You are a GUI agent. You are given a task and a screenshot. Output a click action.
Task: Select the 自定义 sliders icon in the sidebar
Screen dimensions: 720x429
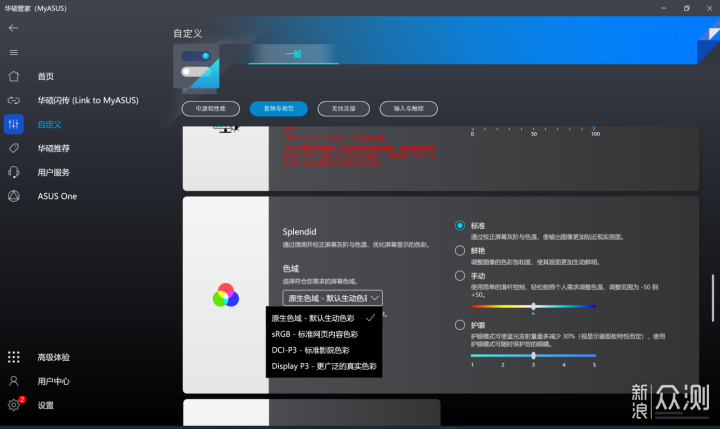pos(14,124)
